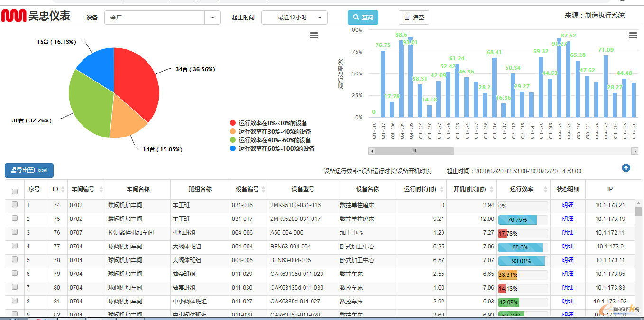
Task: Click the right arrow of chart scrollbar
Action: [635, 151]
